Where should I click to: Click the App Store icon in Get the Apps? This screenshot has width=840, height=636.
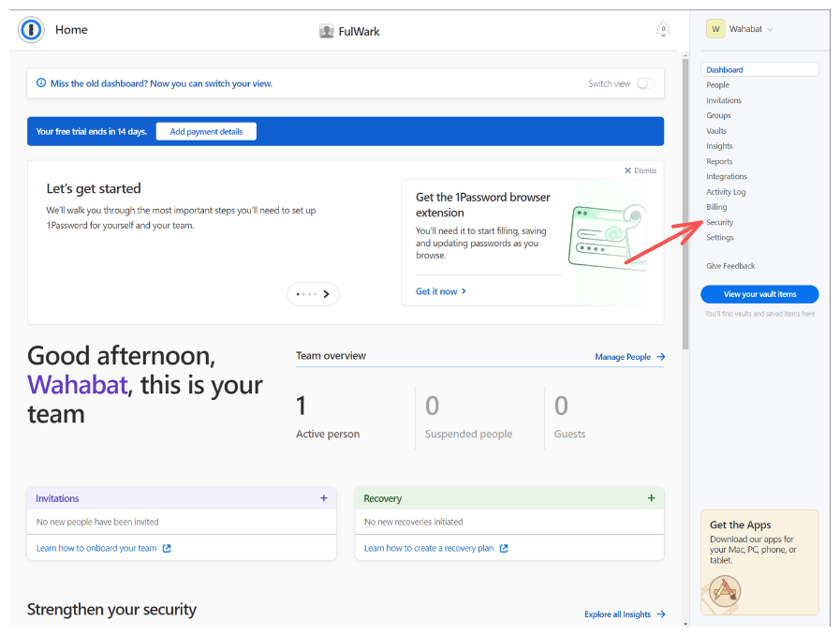pos(725,590)
